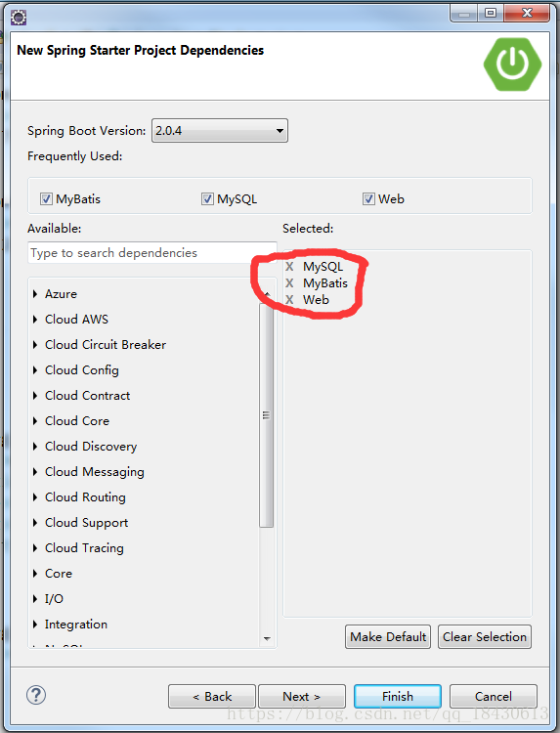Image resolution: width=560 pixels, height=733 pixels.
Task: Expand the Cloud Discovery category
Action: pos(35,447)
